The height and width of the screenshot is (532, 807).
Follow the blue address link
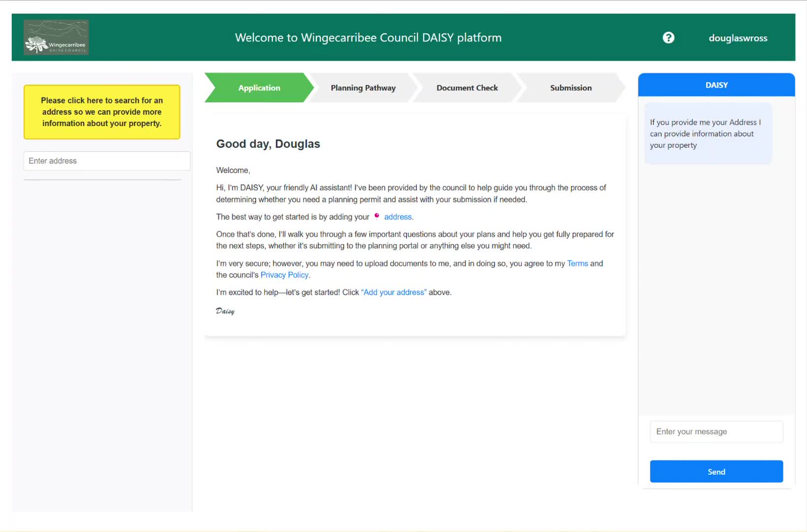click(398, 217)
